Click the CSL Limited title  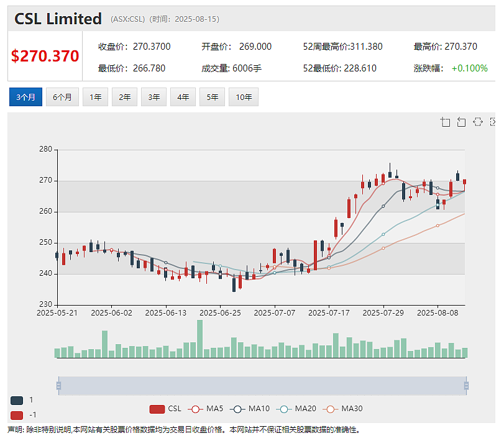coord(58,19)
